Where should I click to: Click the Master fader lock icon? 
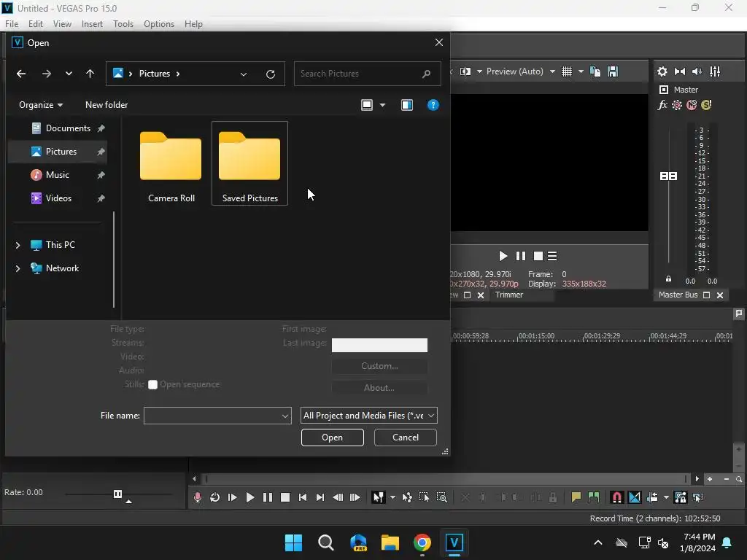(x=668, y=279)
